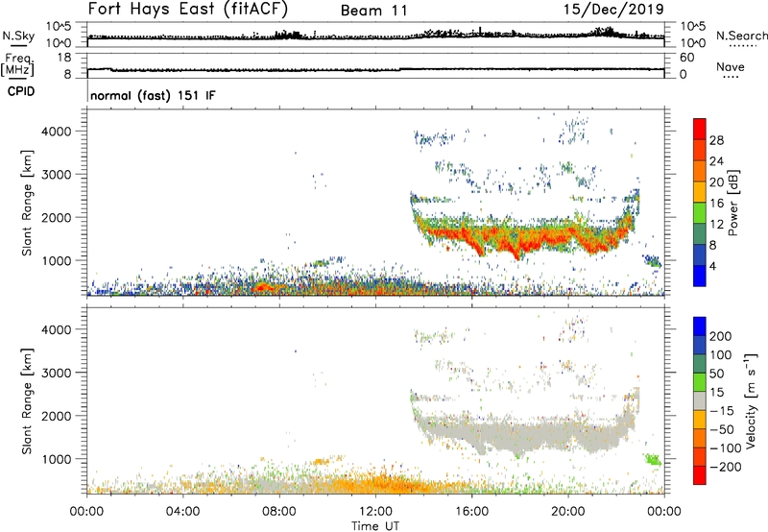The width and height of the screenshot is (768, 532).
Task: Click the 'Fort Hays East (fitACF)' title
Action: coord(187,9)
